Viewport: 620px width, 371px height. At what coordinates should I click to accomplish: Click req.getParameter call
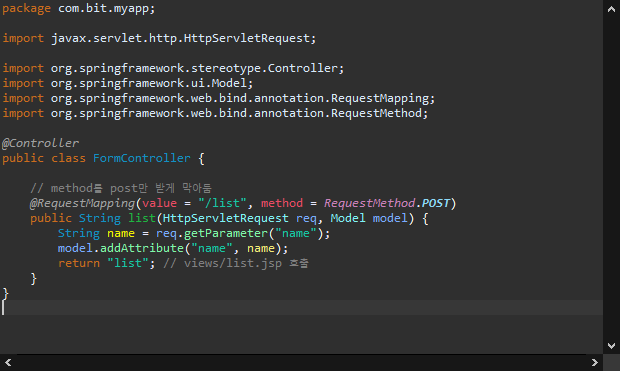(242, 233)
